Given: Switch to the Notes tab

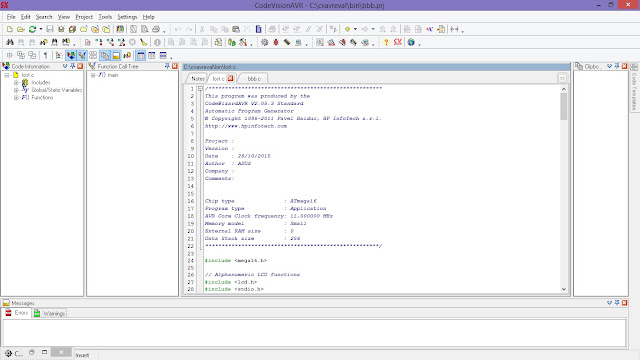Looking at the screenshot, I should coord(198,78).
